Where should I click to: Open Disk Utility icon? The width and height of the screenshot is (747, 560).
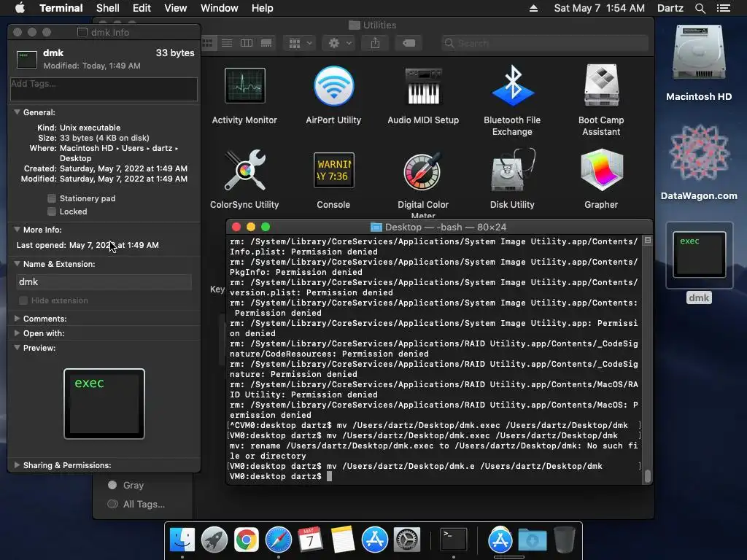click(512, 170)
